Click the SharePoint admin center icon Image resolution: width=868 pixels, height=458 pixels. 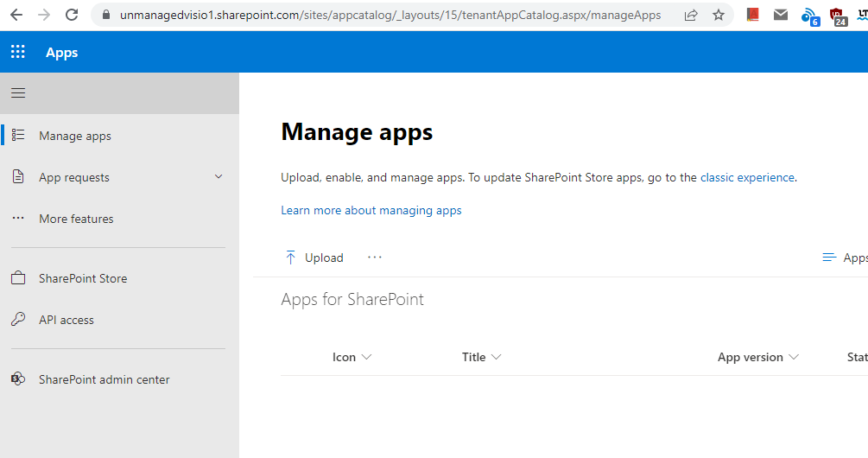pos(18,378)
